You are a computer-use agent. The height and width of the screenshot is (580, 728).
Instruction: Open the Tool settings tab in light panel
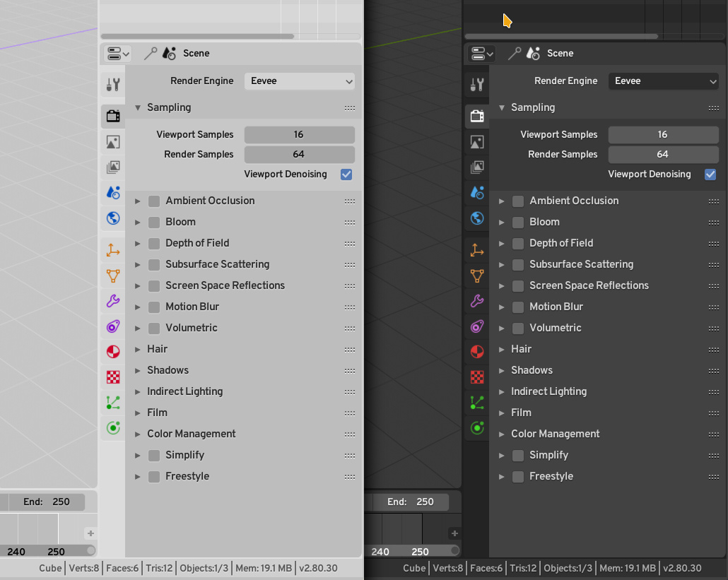coord(113,85)
